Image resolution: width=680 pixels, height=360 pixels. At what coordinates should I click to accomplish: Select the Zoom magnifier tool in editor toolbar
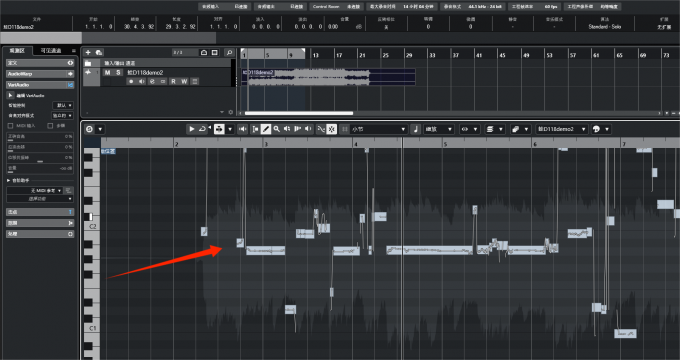coord(277,129)
